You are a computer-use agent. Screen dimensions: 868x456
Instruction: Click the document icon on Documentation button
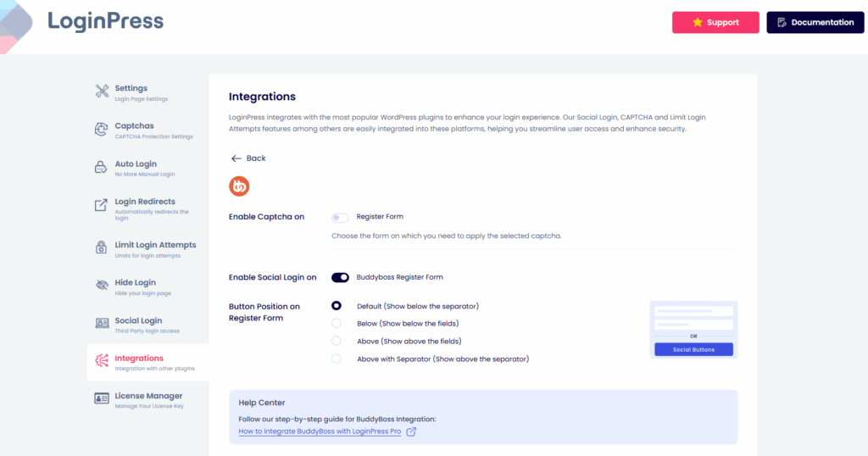coord(782,23)
